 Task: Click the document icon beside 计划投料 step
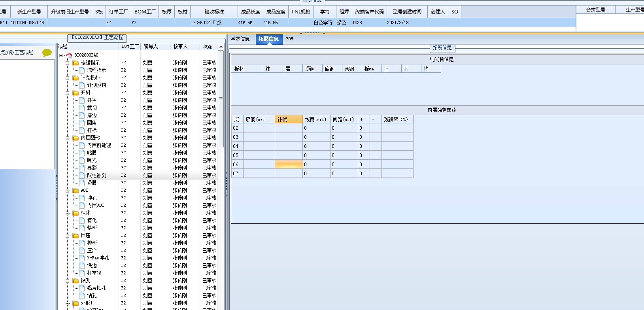coord(82,85)
